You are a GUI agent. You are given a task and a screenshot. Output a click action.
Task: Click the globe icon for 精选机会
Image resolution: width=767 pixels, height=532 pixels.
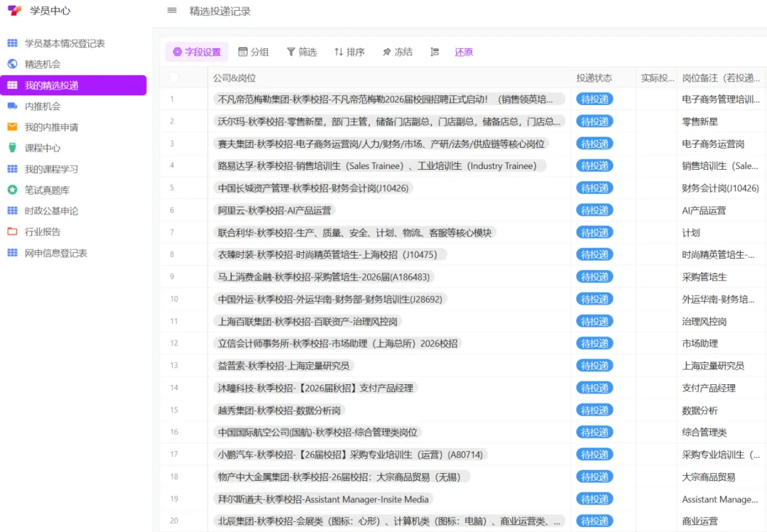[x=12, y=64]
